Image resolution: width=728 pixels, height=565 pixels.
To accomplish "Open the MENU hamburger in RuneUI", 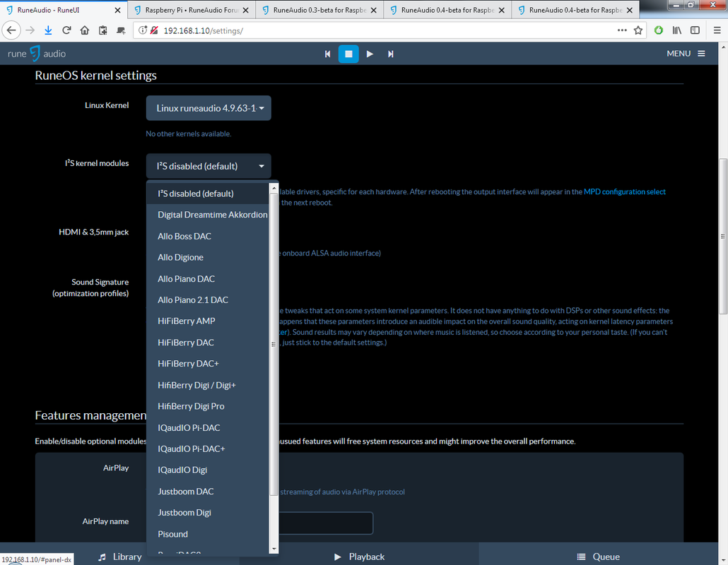I will tap(686, 54).
